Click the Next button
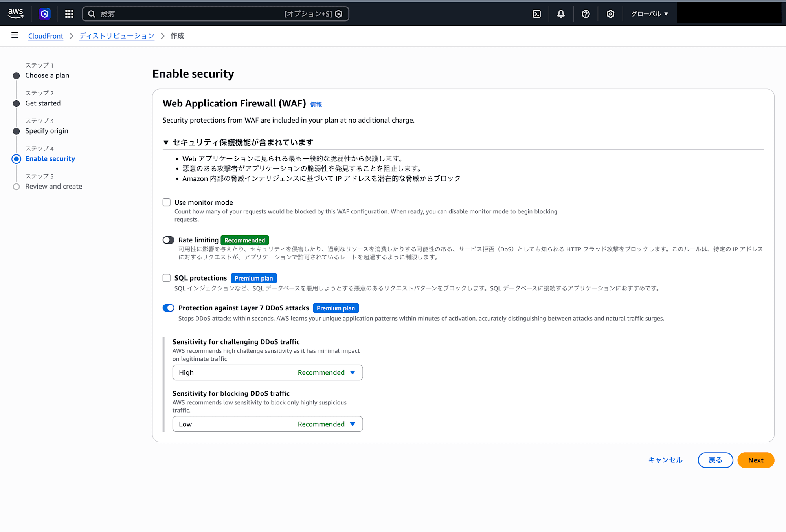The width and height of the screenshot is (786, 532). tap(756, 460)
